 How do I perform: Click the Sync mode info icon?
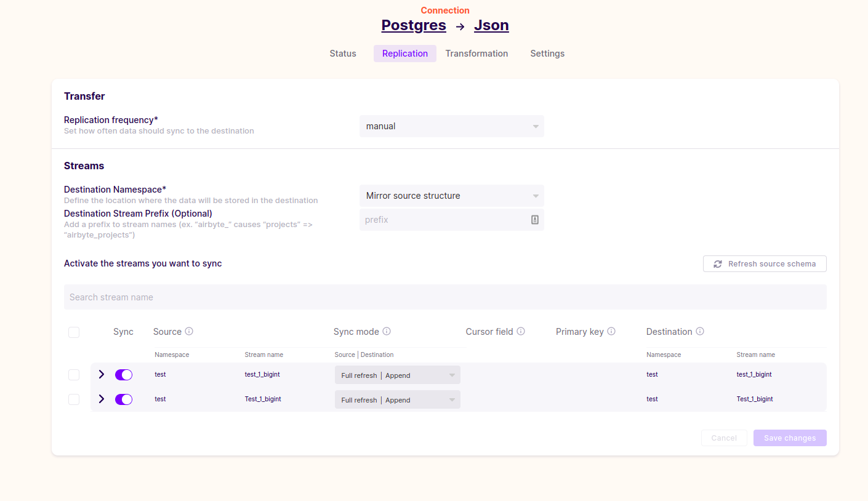point(387,331)
